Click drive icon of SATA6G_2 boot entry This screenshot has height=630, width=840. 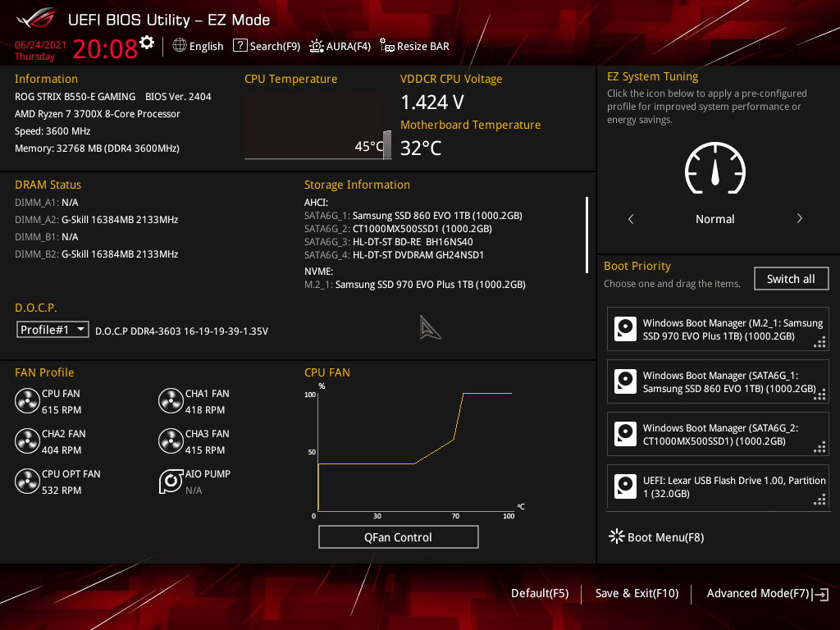(625, 434)
